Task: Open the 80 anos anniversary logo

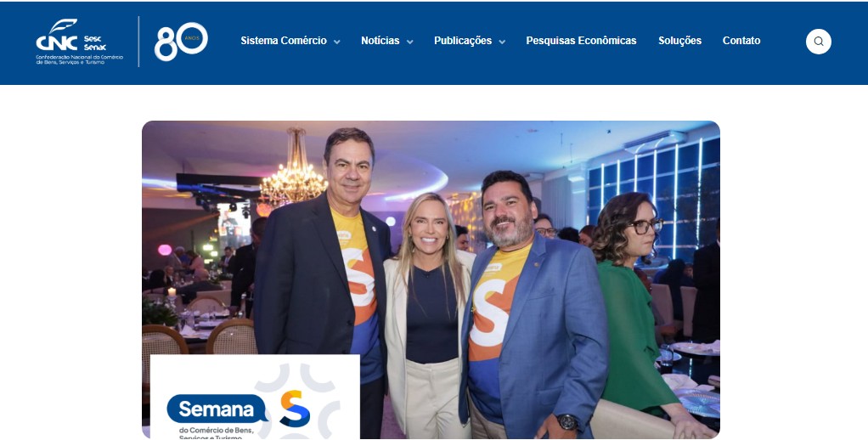Action: click(x=181, y=42)
